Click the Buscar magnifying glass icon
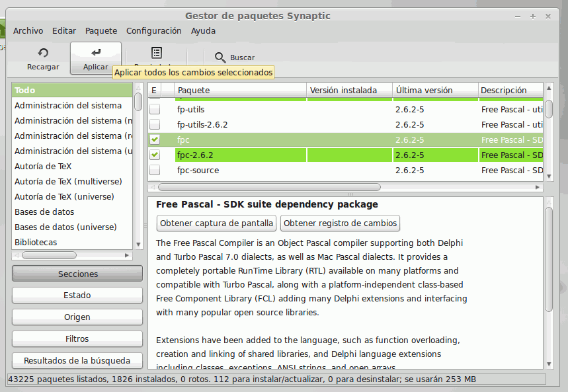This screenshot has height=392, width=568. [220, 58]
